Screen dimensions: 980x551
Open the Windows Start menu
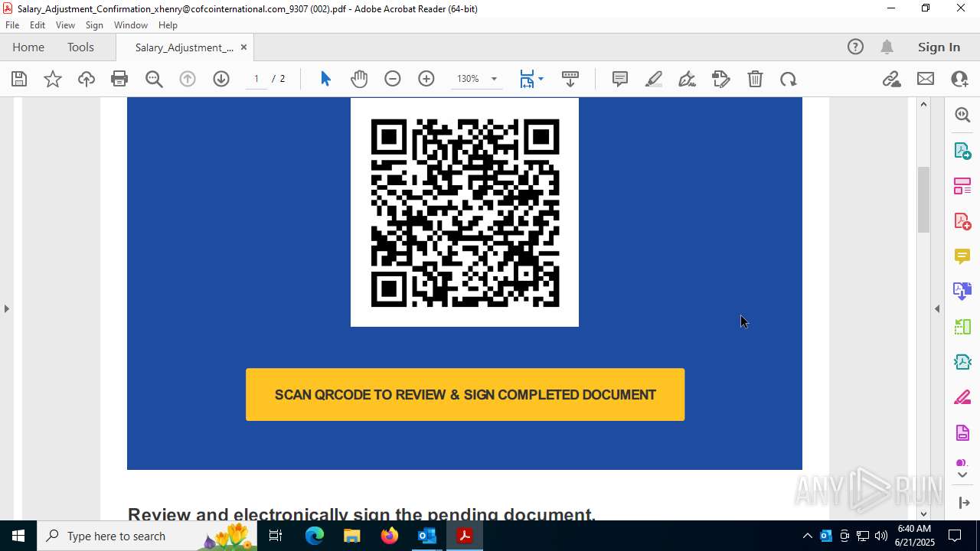[x=18, y=536]
